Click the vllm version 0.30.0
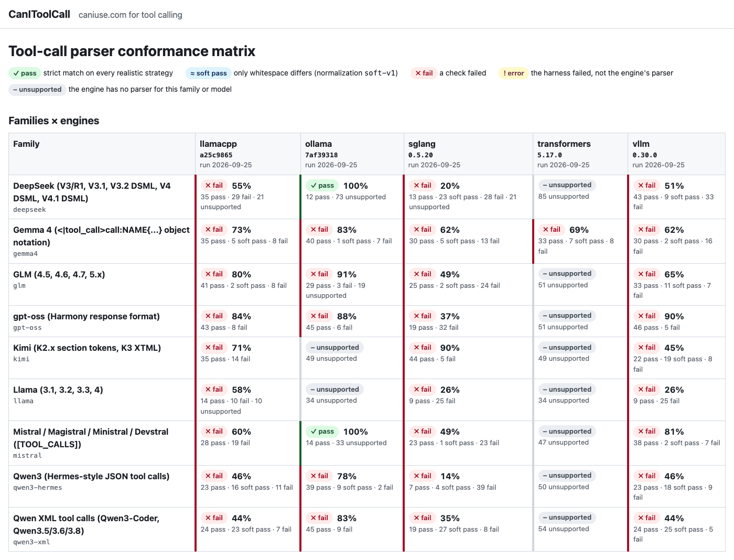 point(645,155)
